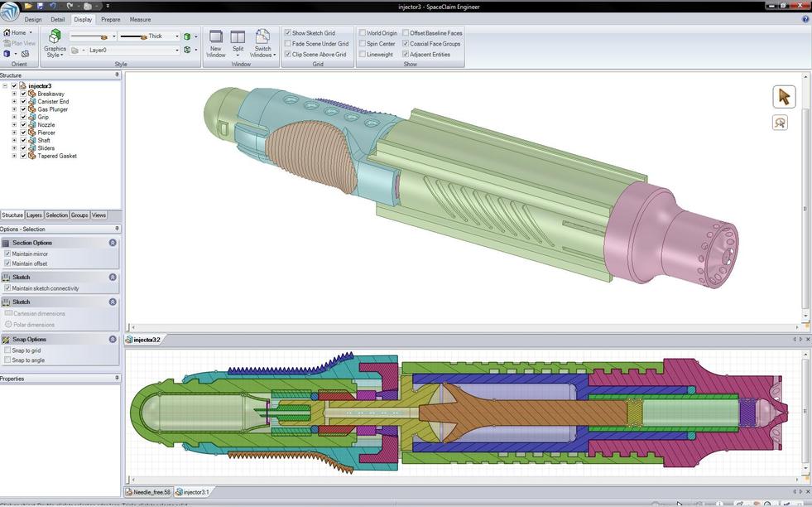Click the SpaceClaim application menu logo
The height and width of the screenshot is (507, 812).
pyautogui.click(x=10, y=12)
